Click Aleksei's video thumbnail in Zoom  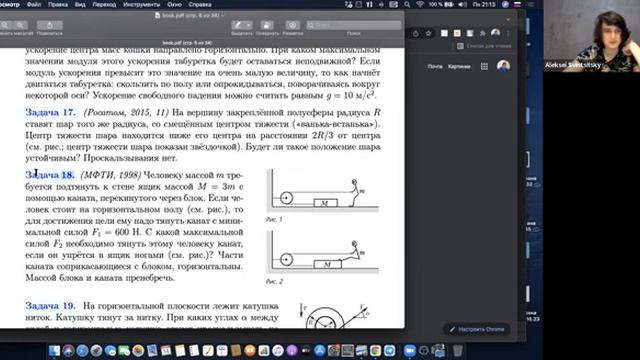click(591, 36)
